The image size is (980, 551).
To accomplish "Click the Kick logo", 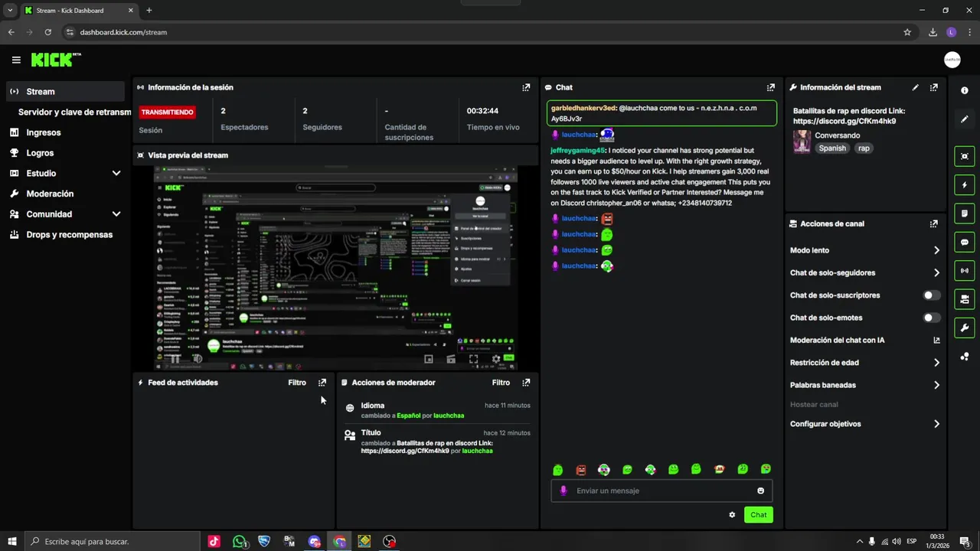I will tap(56, 60).
